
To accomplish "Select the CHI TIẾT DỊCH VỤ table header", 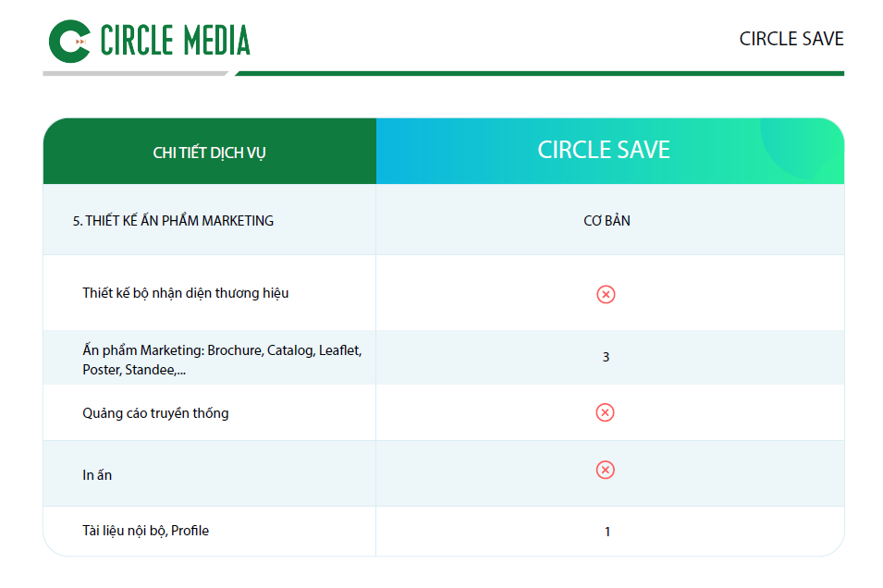I will click(210, 151).
